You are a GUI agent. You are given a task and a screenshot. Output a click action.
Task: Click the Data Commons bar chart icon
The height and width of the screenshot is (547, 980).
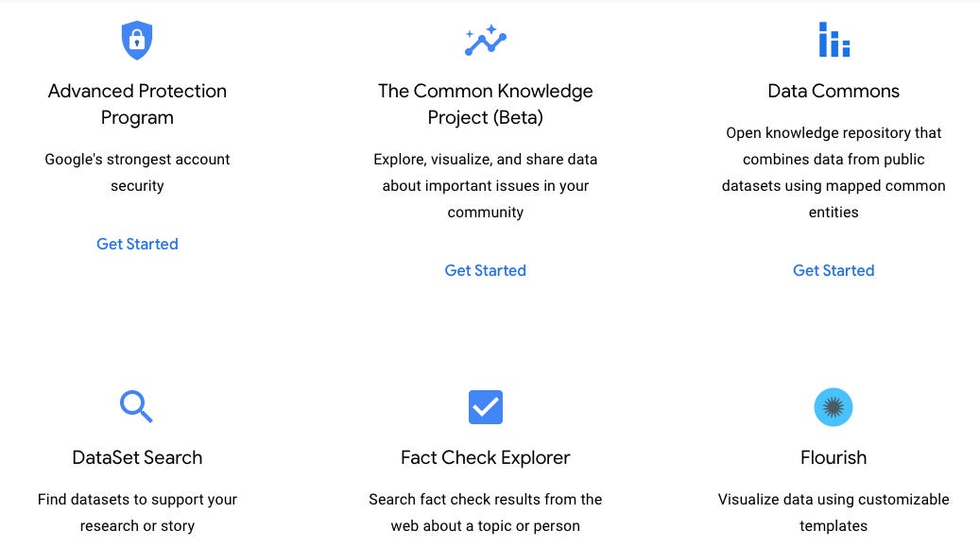(x=834, y=40)
